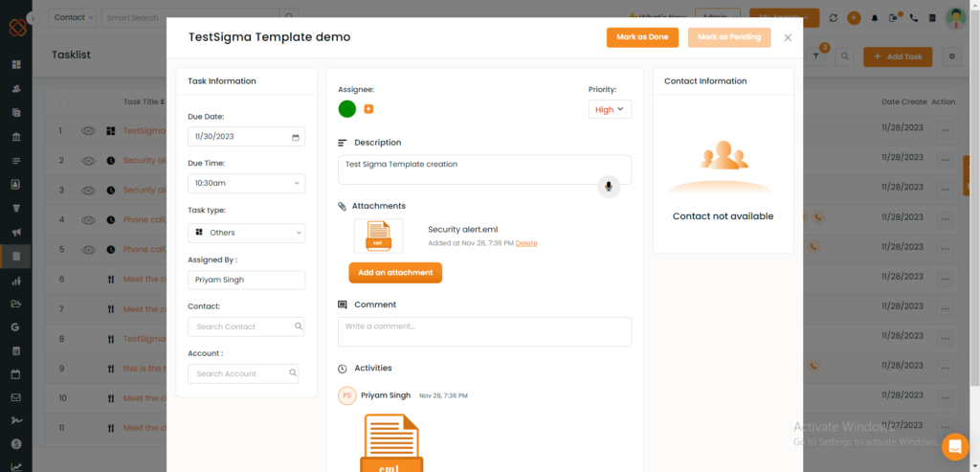
Task: Click the funnel icon in left sidebar
Action: tap(16, 208)
